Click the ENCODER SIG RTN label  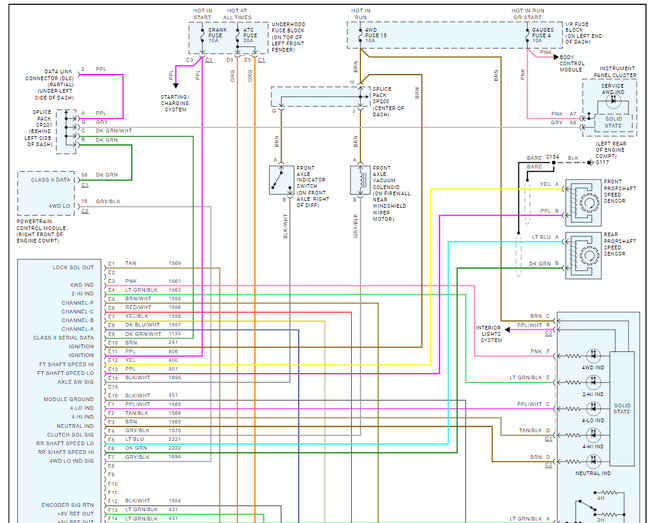[68, 505]
